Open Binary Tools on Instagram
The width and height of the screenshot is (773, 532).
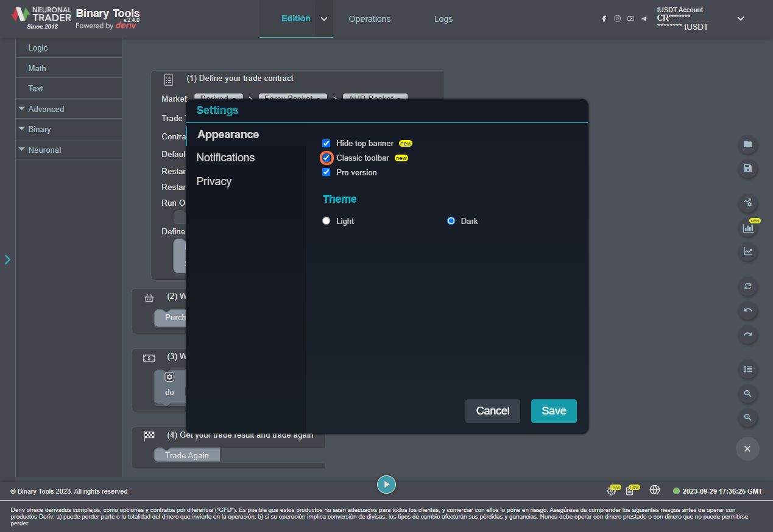click(617, 18)
